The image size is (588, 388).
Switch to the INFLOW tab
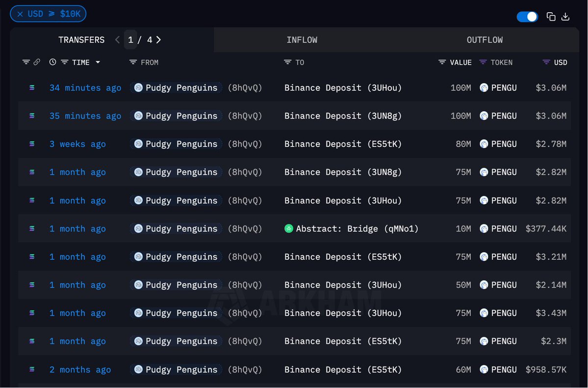[x=302, y=40]
